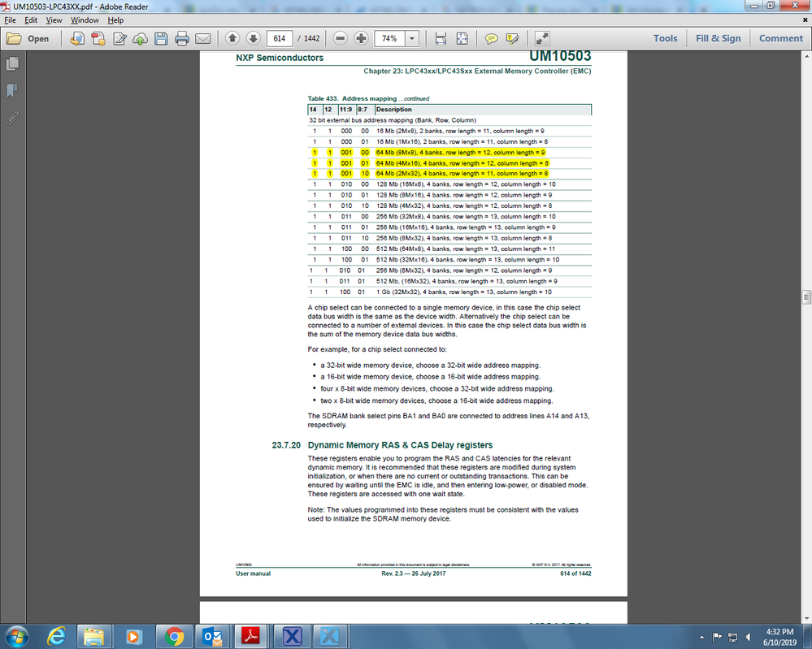Screen dimensions: 812x649
Task: Select the highlight text tool
Action: click(x=512, y=39)
